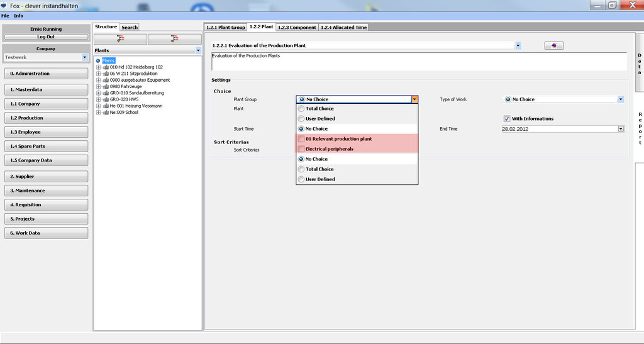Expand the 010 Hd 102 Heidelberg 102 tree node
The width and height of the screenshot is (644, 344).
98,67
